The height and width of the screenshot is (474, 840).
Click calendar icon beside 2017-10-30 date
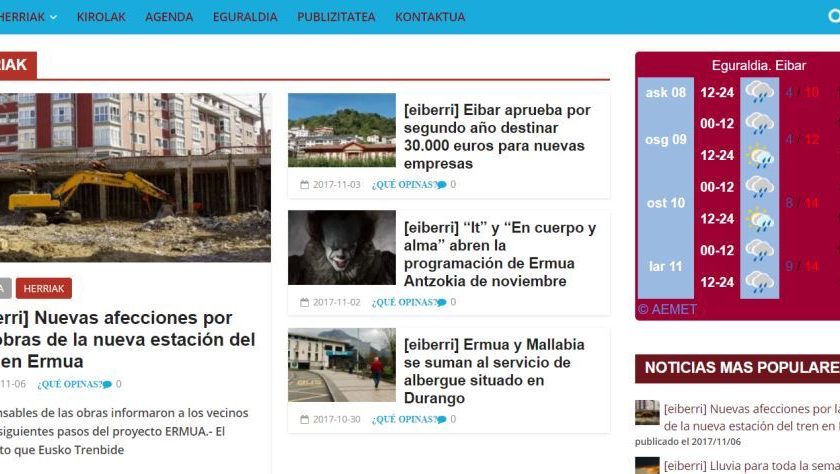(305, 420)
